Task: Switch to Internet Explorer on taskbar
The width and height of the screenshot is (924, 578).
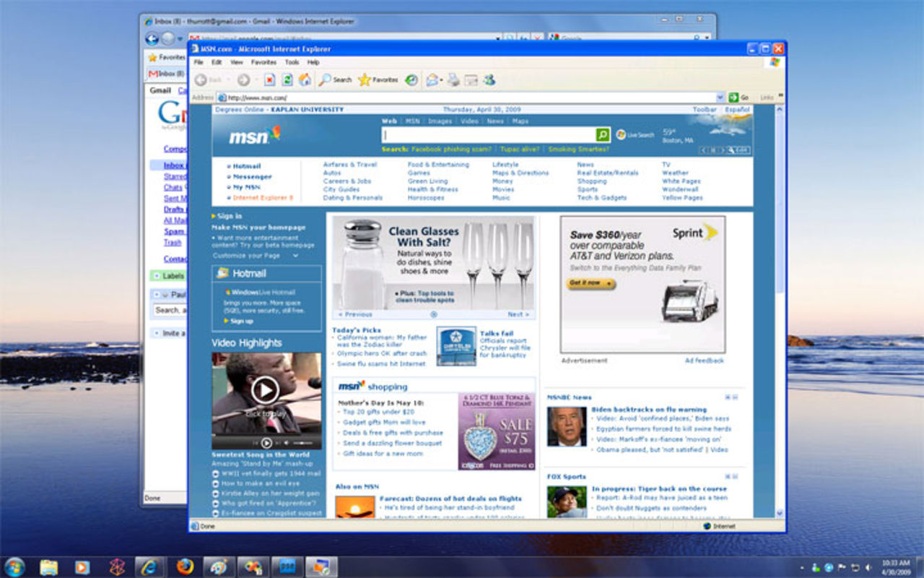Action: (x=150, y=567)
